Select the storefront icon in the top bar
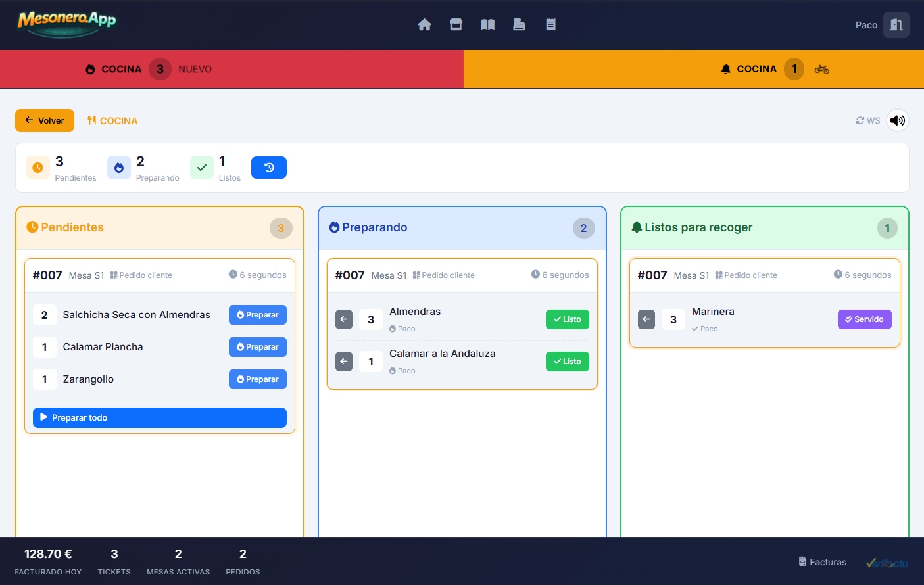This screenshot has width=924, height=585. click(x=456, y=24)
